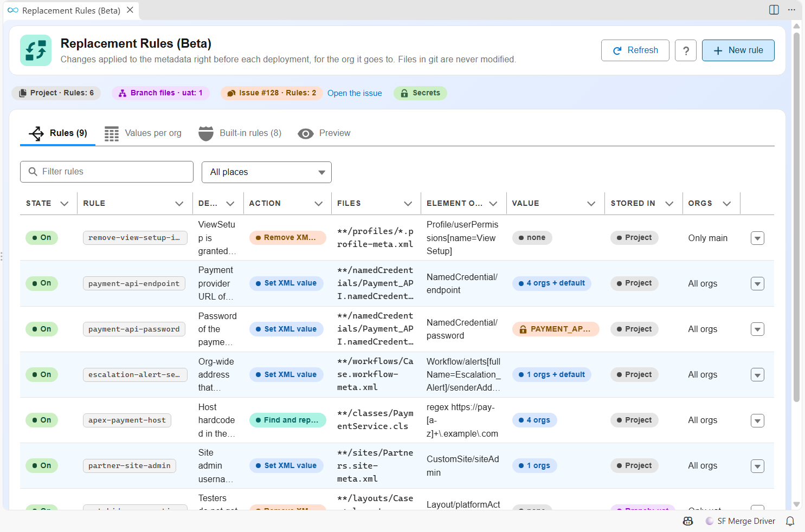Click the lock PAYMENT_AP secret value chip

coord(556,329)
